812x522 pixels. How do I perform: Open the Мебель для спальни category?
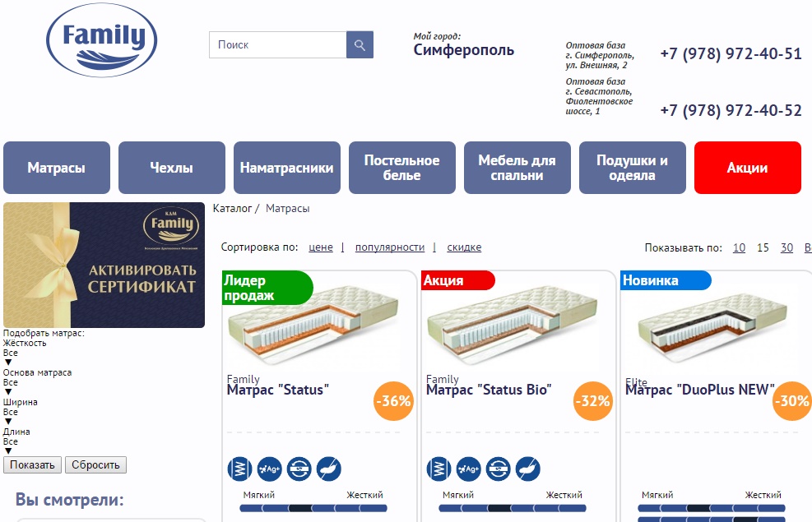tap(517, 168)
